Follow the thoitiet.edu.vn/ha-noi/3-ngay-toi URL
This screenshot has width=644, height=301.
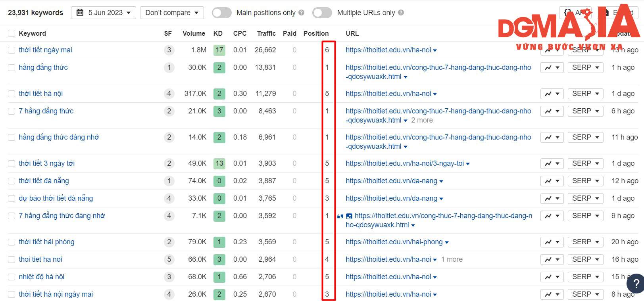pyautogui.click(x=404, y=163)
